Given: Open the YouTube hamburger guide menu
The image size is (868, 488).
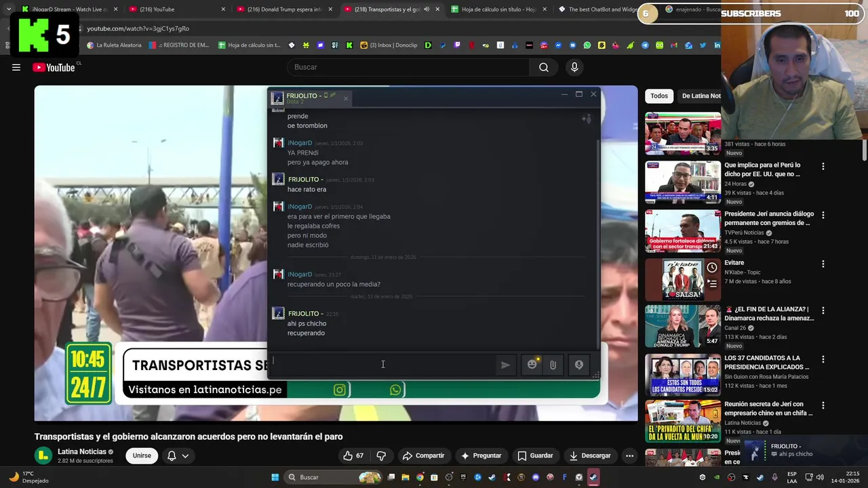Looking at the screenshot, I should (16, 67).
